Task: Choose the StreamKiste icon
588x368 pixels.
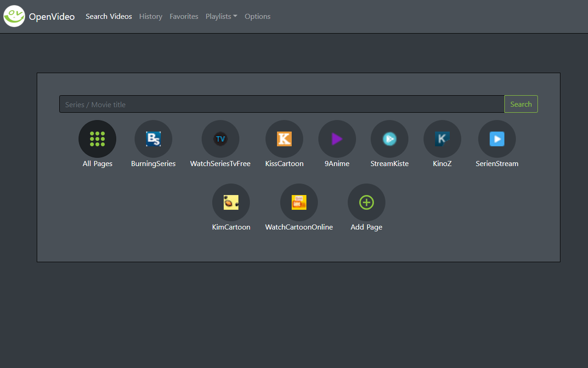Action: (390, 139)
